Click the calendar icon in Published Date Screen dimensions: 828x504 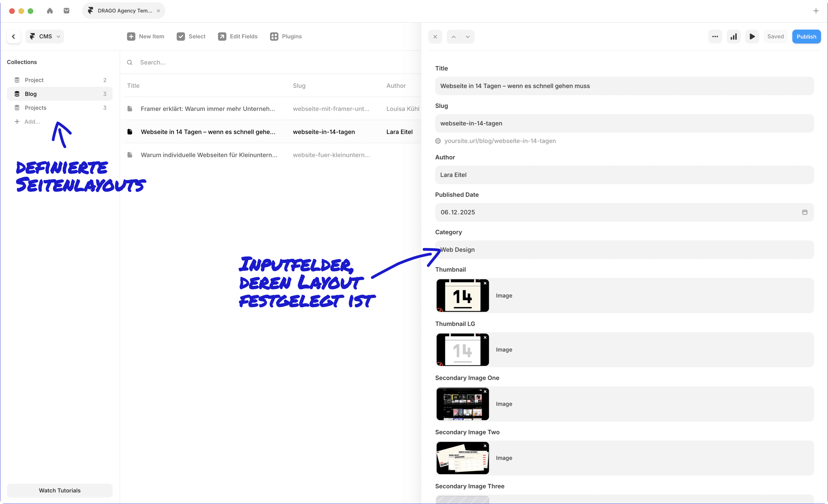[x=804, y=212]
